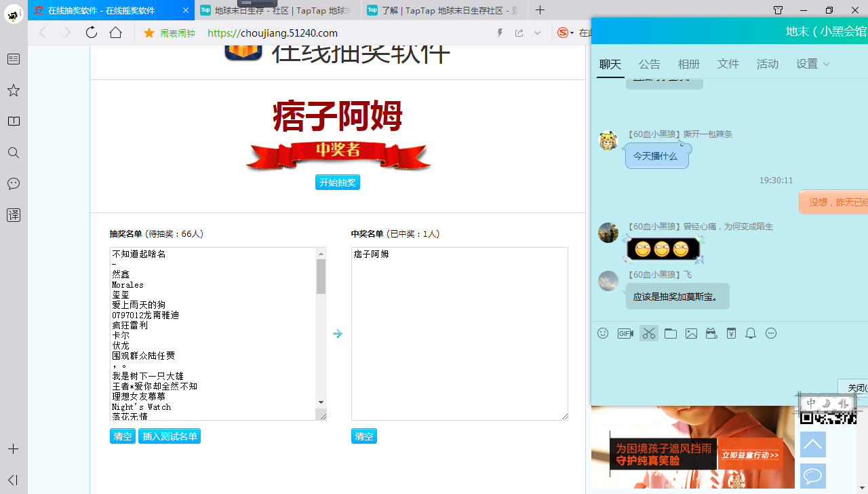The width and height of the screenshot is (868, 494).
Task: Go to browser home page
Action: pyautogui.click(x=116, y=33)
